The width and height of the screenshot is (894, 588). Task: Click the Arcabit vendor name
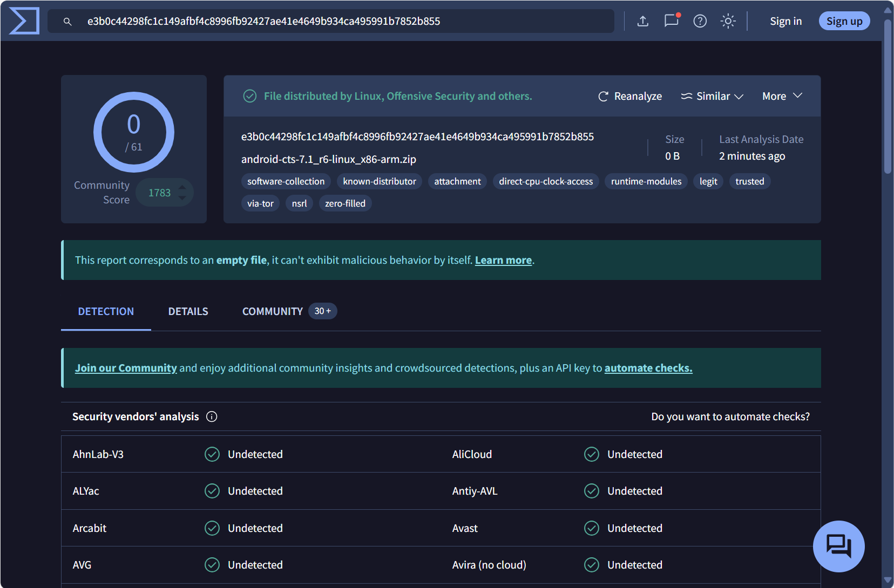(x=90, y=528)
